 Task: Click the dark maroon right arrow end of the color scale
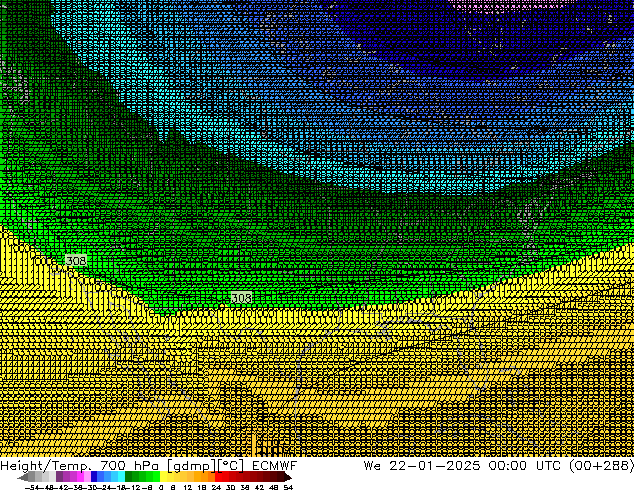(x=287, y=478)
